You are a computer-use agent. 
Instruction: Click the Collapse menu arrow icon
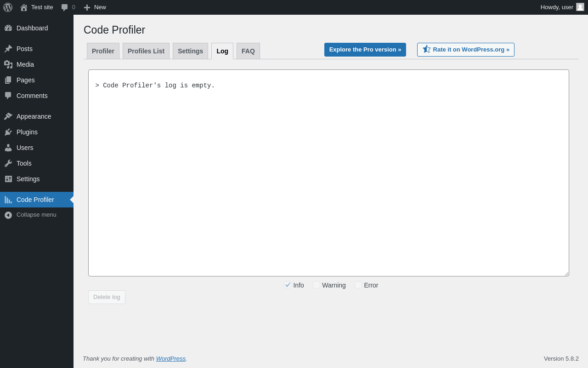[x=8, y=215]
